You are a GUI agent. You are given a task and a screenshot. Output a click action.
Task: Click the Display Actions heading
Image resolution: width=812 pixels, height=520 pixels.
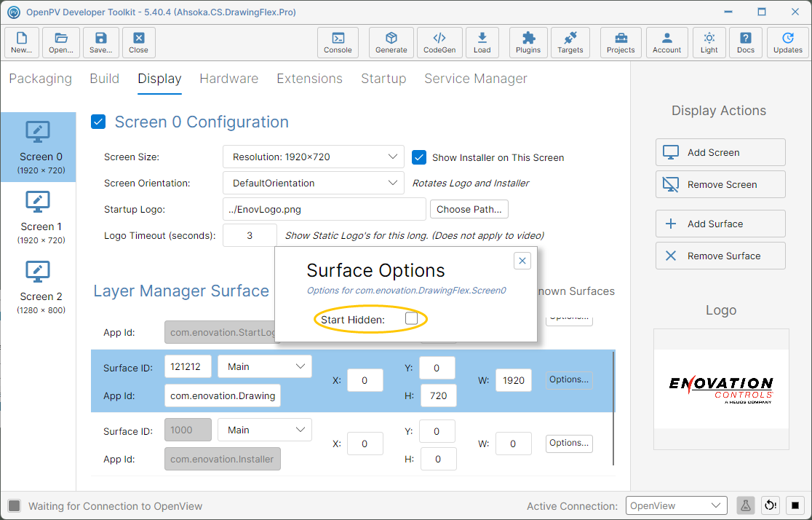(x=719, y=111)
